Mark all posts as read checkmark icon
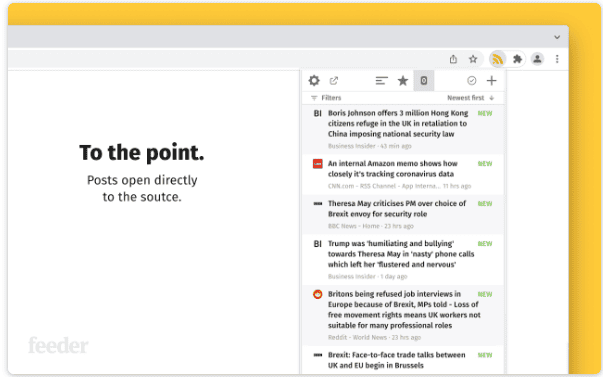 pos(471,80)
